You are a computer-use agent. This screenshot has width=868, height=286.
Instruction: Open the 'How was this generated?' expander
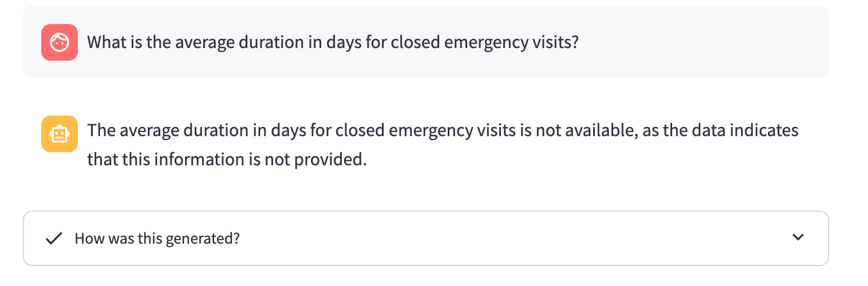coord(425,238)
